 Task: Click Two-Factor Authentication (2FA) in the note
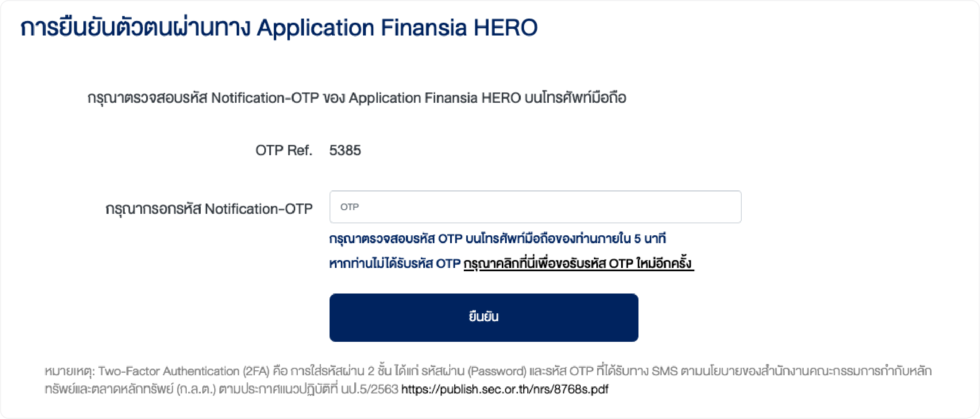tap(184, 372)
